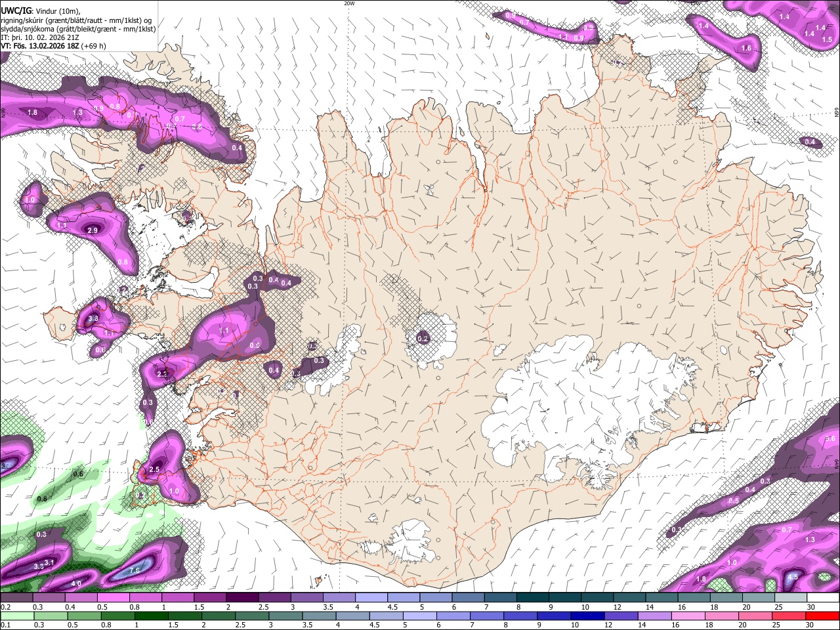Click the 0.2 value on central glacier

423,339
